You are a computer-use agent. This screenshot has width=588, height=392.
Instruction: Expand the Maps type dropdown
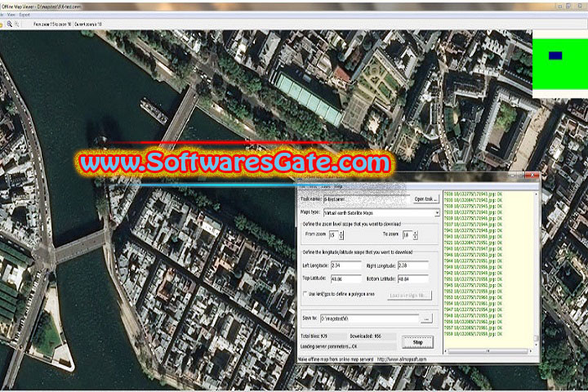(x=437, y=212)
